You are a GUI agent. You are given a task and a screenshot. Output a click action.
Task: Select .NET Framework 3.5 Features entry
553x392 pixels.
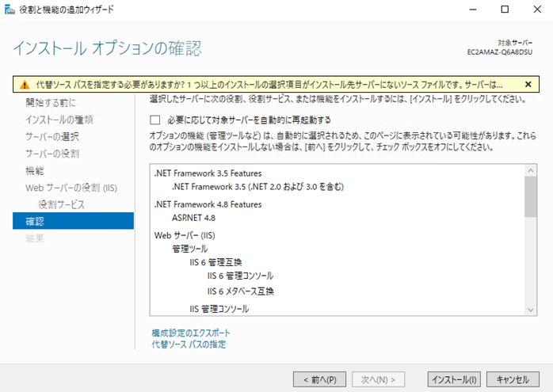pos(208,173)
